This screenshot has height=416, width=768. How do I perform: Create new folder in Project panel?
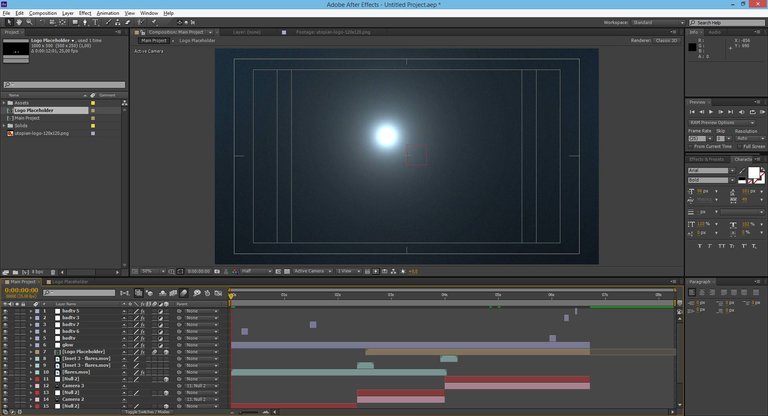coord(16,271)
